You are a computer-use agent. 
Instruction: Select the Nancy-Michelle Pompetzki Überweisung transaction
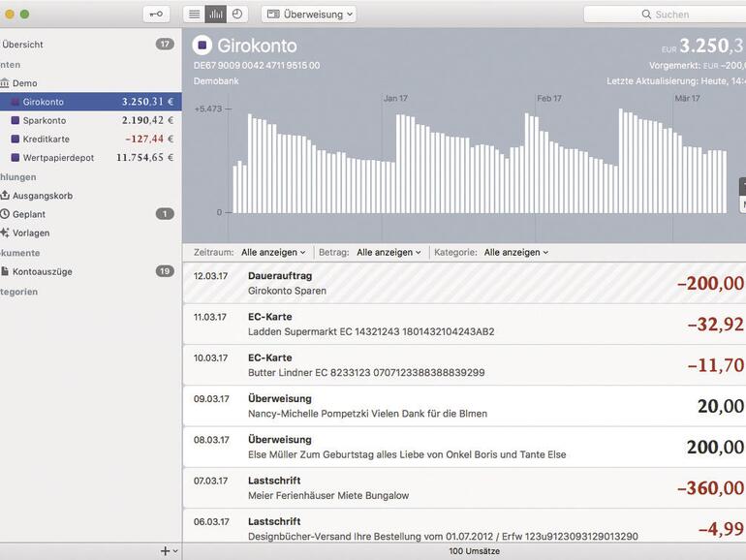pos(464,406)
